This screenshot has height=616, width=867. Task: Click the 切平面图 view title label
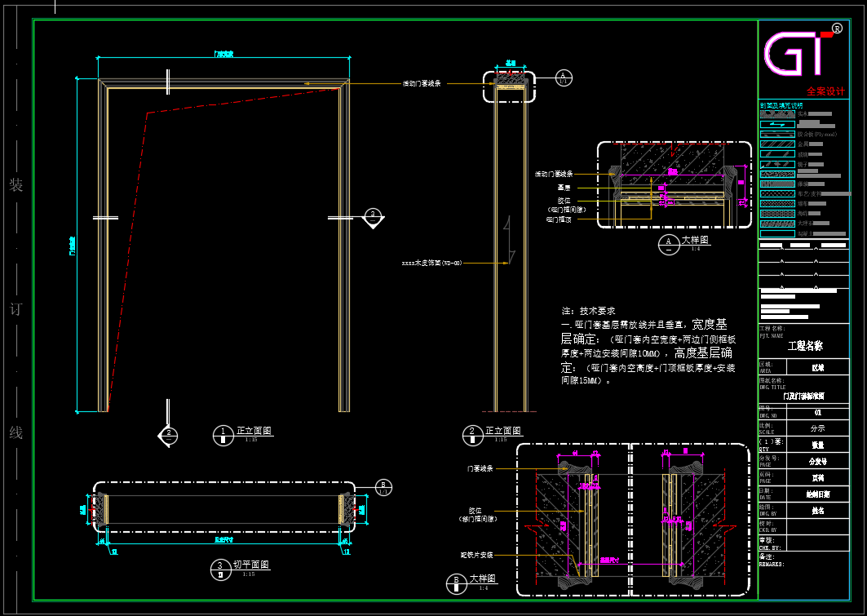[252, 565]
